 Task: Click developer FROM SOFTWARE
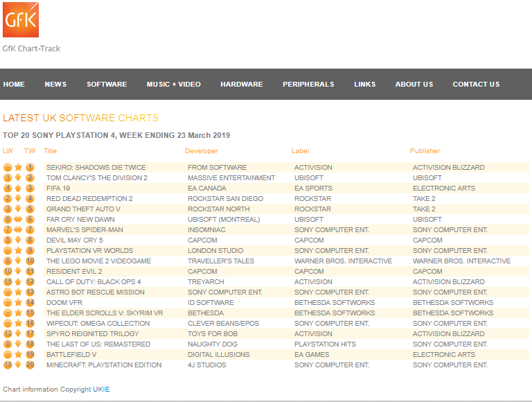[x=217, y=168]
